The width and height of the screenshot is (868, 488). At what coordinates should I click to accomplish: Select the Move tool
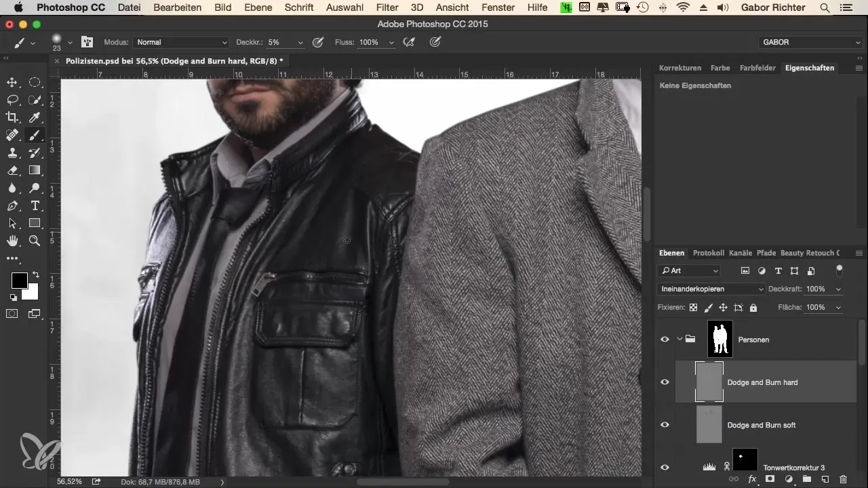[12, 83]
